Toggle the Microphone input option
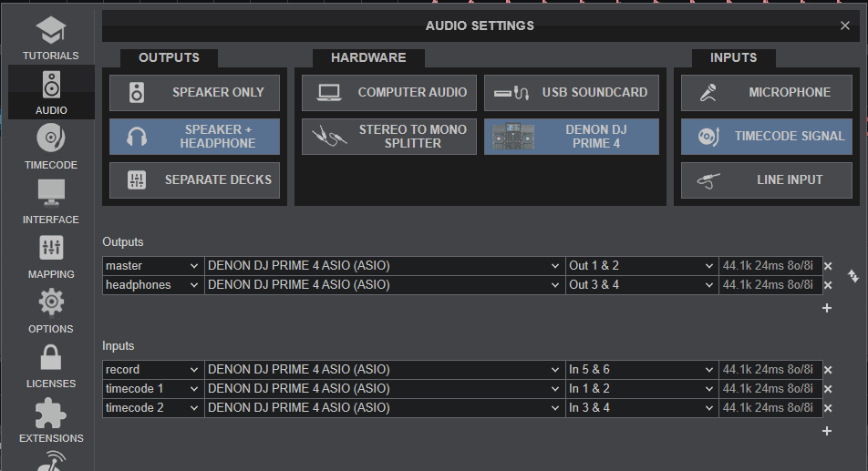 coord(766,92)
